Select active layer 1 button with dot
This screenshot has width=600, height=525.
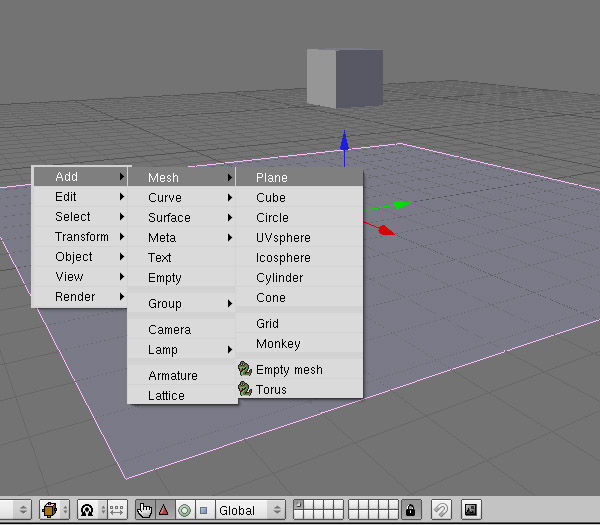coord(298,505)
